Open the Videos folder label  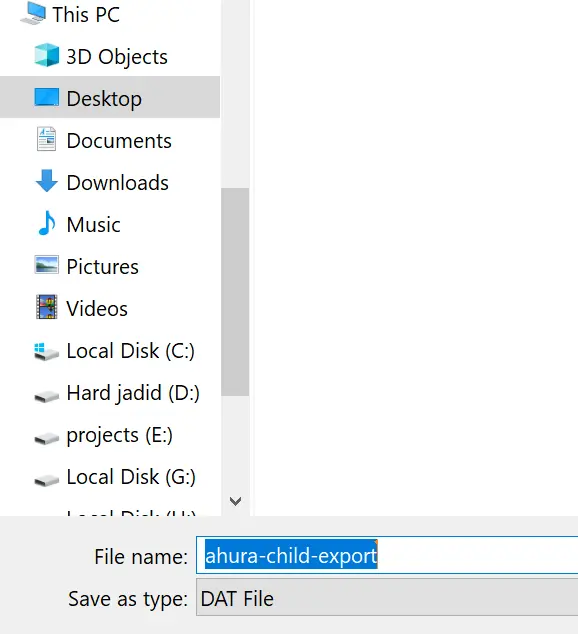pyautogui.click(x=97, y=309)
